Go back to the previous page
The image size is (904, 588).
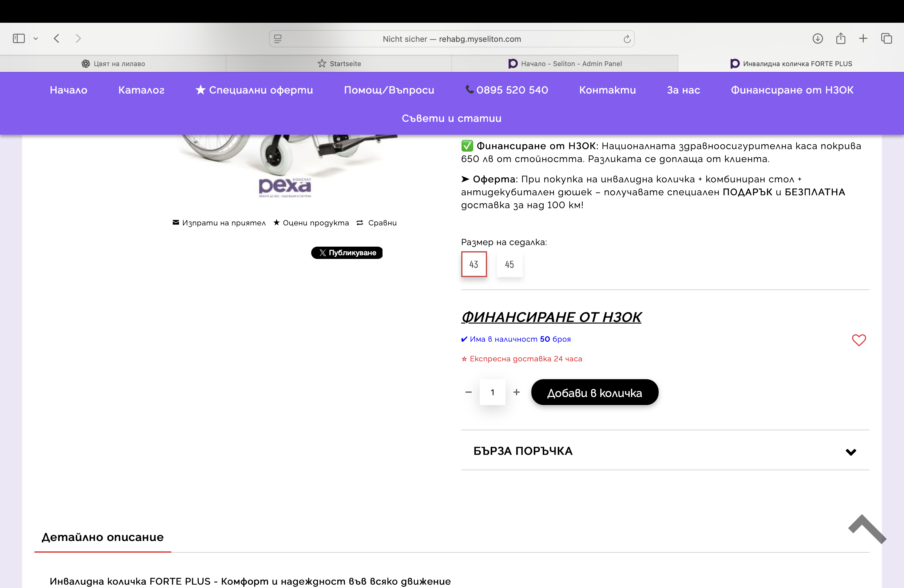coord(57,38)
